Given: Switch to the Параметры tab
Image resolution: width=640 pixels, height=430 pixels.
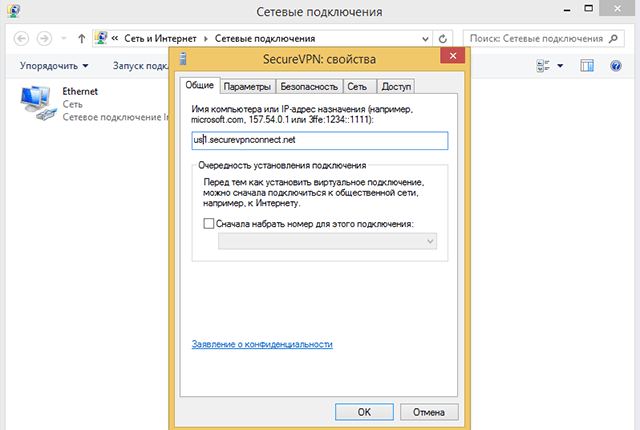Looking at the screenshot, I should click(247, 86).
